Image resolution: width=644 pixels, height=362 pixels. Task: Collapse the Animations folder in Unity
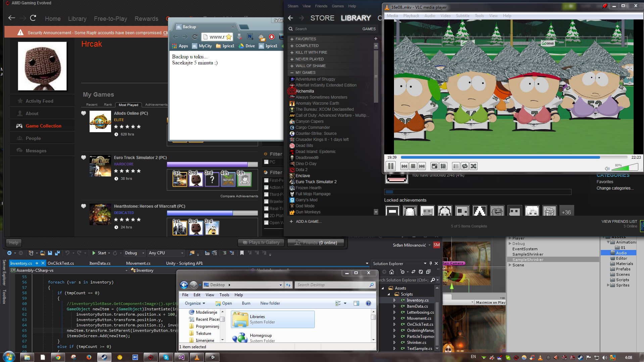608,242
